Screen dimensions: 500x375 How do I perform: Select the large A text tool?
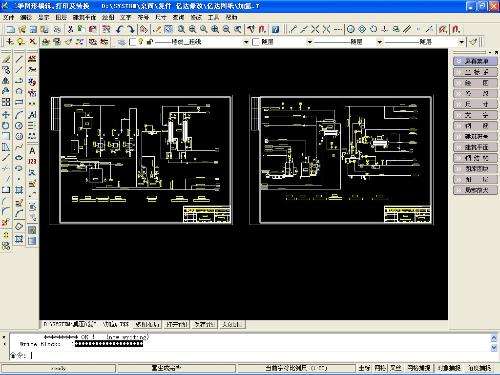(32, 150)
